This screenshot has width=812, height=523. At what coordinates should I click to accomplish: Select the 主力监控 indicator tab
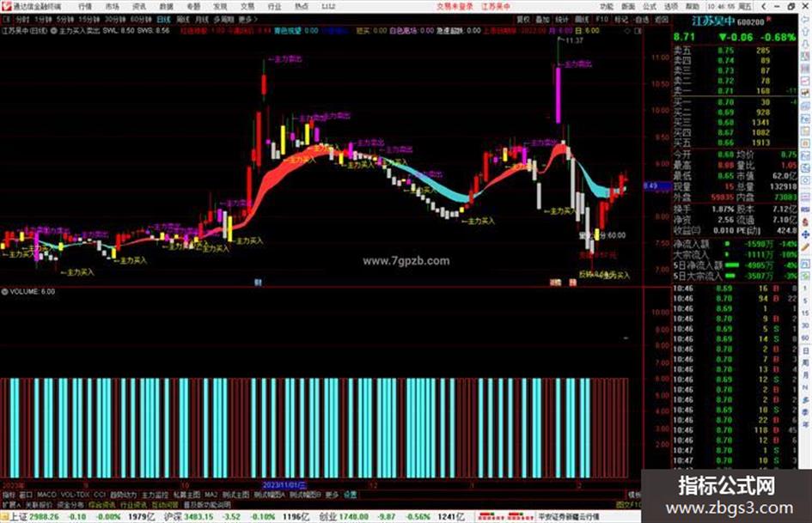pos(156,495)
